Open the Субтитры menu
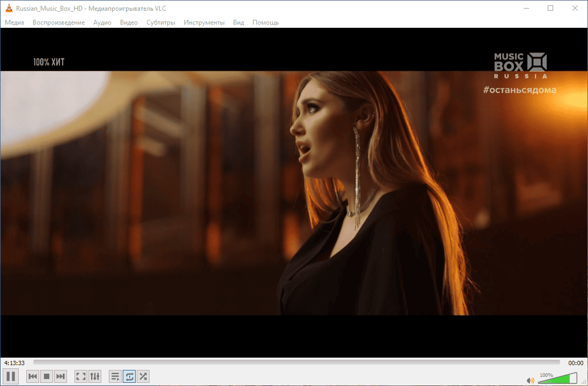The image size is (588, 386). 160,22
